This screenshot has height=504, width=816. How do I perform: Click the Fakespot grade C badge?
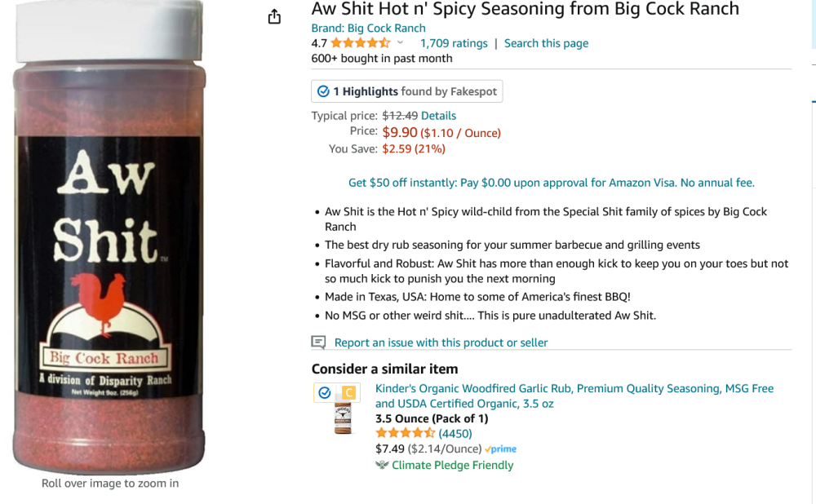348,393
